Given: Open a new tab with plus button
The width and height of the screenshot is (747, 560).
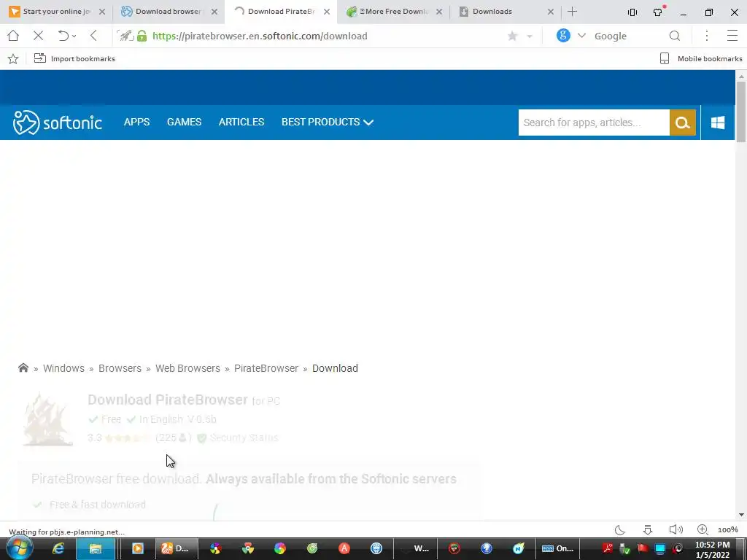Looking at the screenshot, I should click(x=573, y=12).
